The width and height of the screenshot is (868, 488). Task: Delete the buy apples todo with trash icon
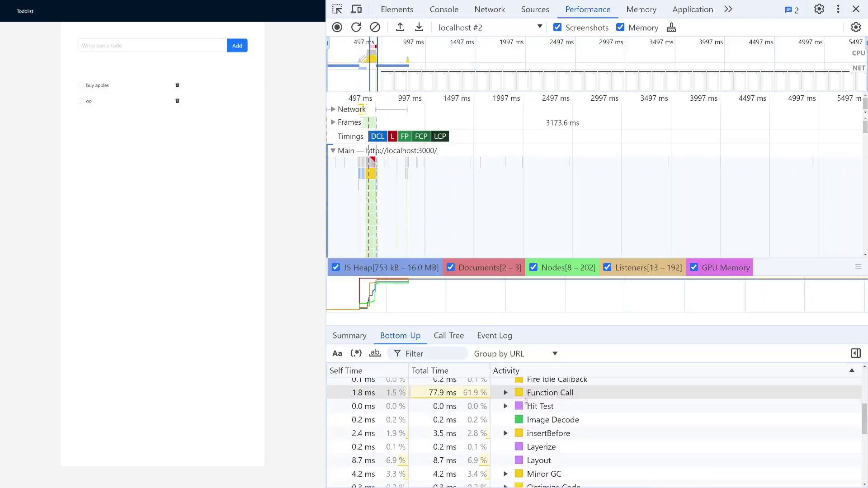pos(177,85)
